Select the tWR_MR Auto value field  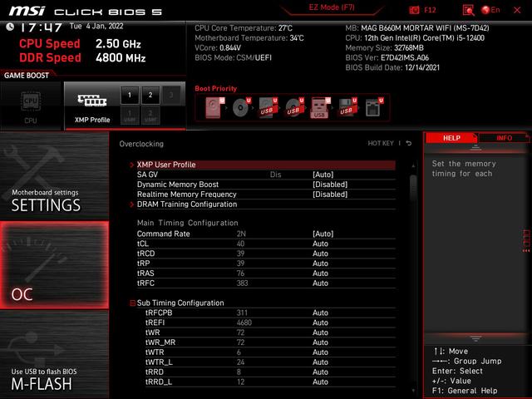tap(320, 342)
